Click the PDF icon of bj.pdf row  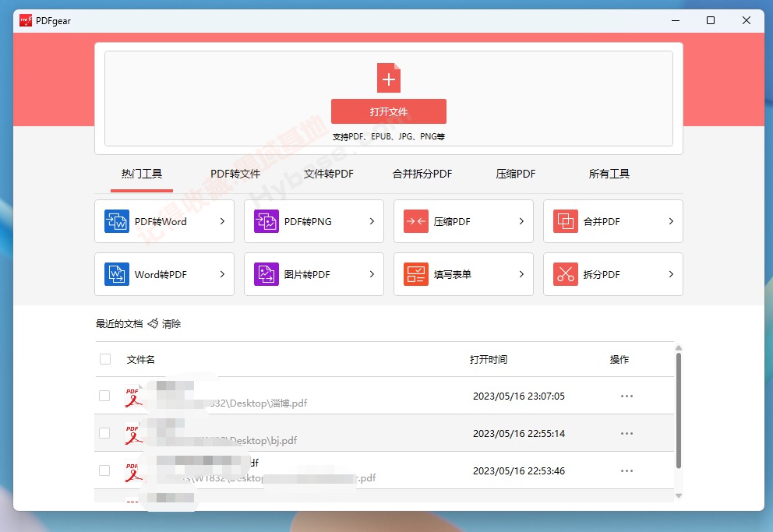(133, 434)
